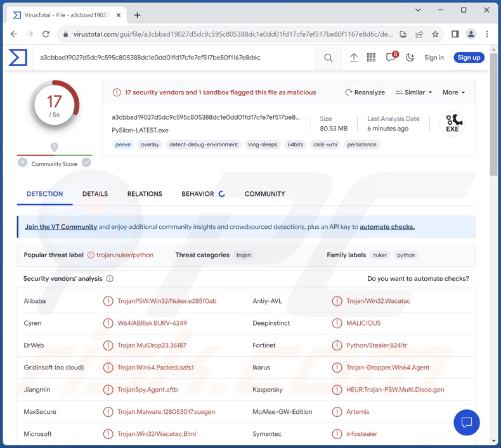Viewport: 501px width, 448px height.
Task: Click the browser forward arrow
Action: pos(30,34)
